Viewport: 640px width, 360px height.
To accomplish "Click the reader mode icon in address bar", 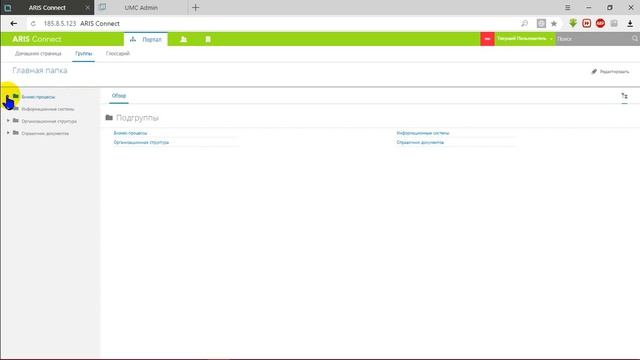I will (x=541, y=24).
